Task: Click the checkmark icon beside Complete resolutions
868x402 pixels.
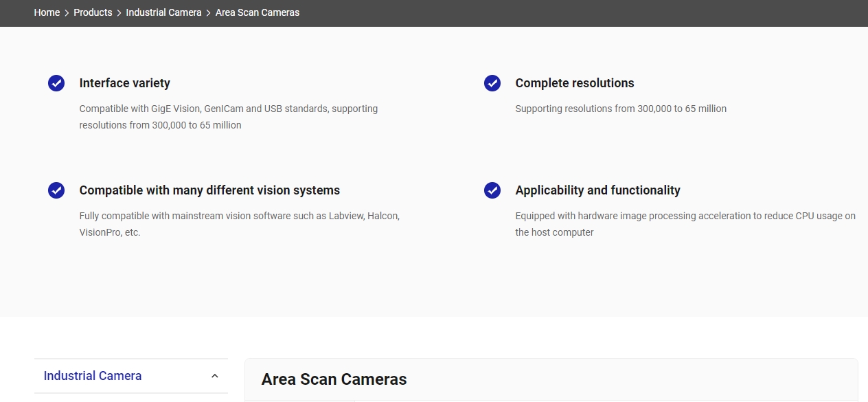Action: (492, 83)
